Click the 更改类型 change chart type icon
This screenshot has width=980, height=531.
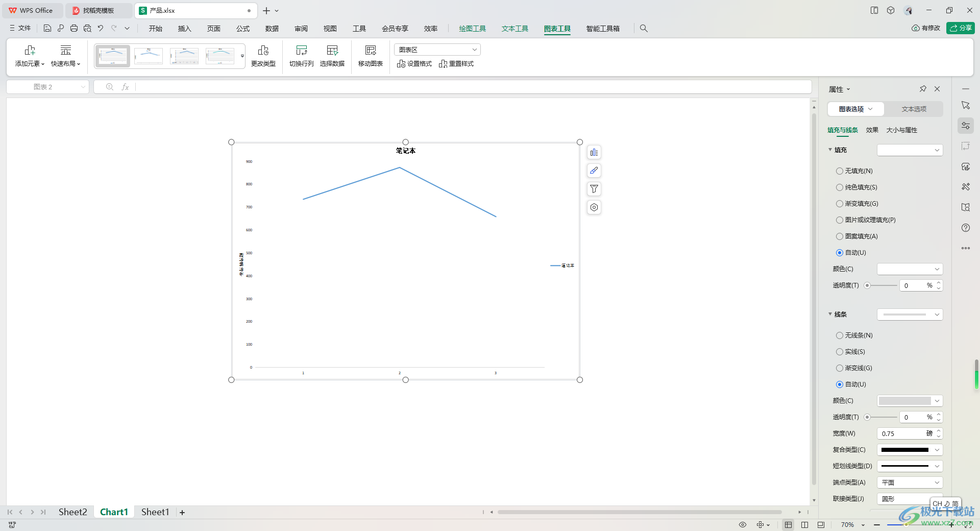point(263,56)
